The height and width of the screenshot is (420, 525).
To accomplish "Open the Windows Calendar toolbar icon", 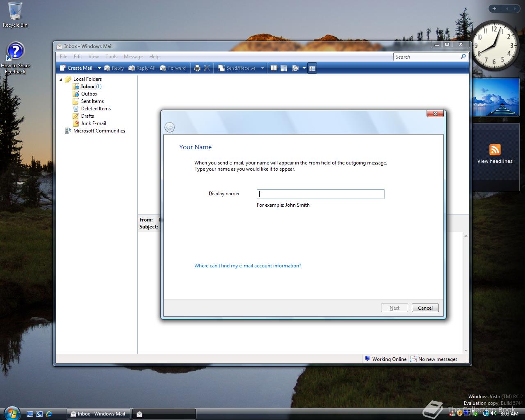I will pyautogui.click(x=284, y=68).
